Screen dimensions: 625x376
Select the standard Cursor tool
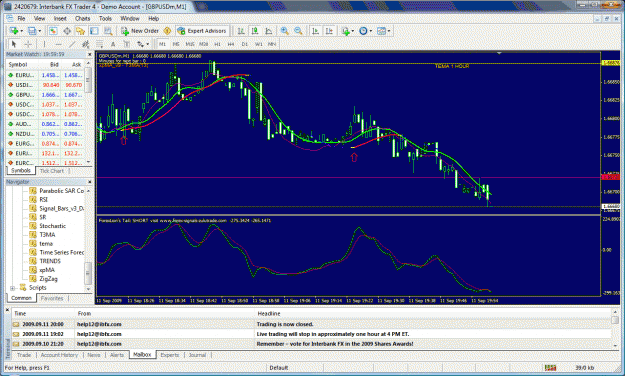14,44
